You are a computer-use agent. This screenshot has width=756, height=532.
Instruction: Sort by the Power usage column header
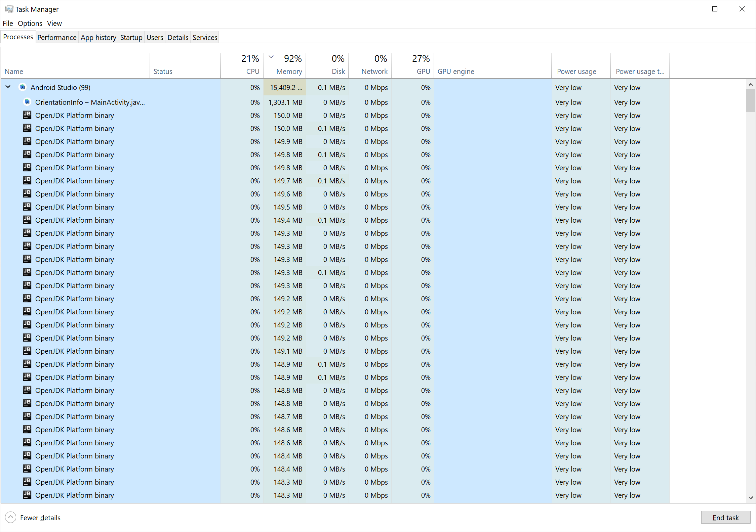pos(581,66)
